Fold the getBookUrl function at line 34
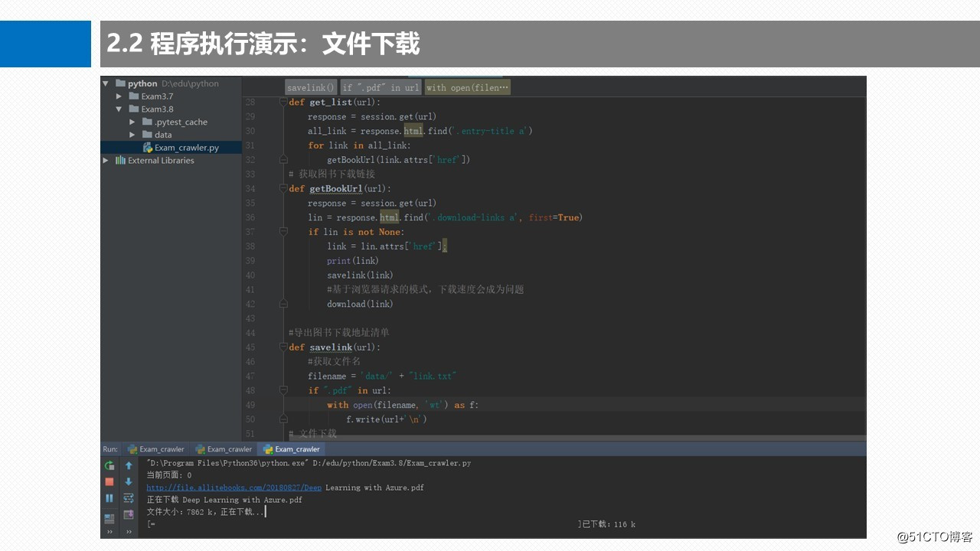This screenshot has width=980, height=551. click(283, 189)
